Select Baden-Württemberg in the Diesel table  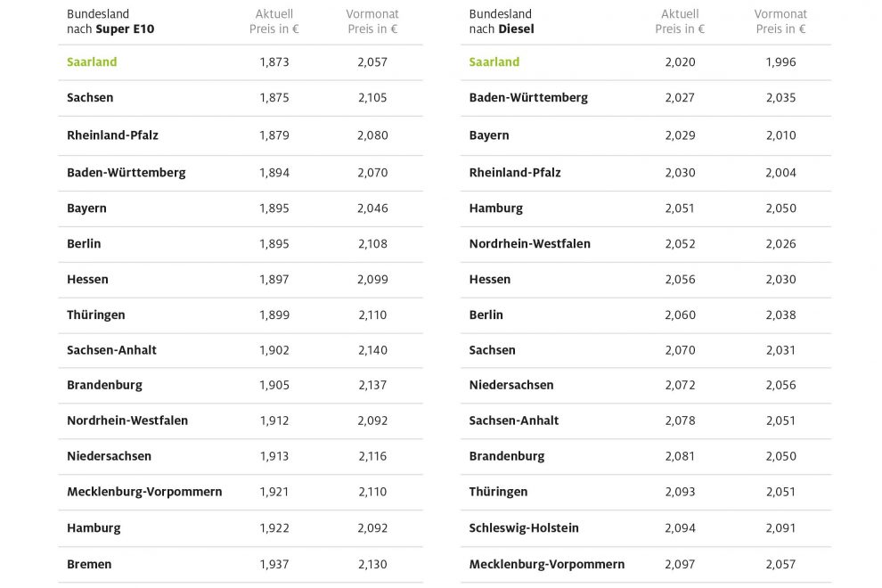528,98
